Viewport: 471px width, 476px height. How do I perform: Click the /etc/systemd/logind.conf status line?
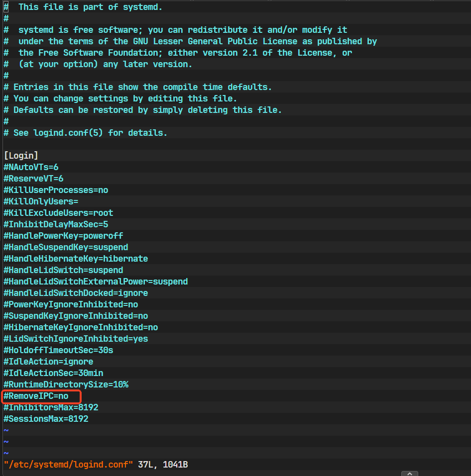point(68,465)
